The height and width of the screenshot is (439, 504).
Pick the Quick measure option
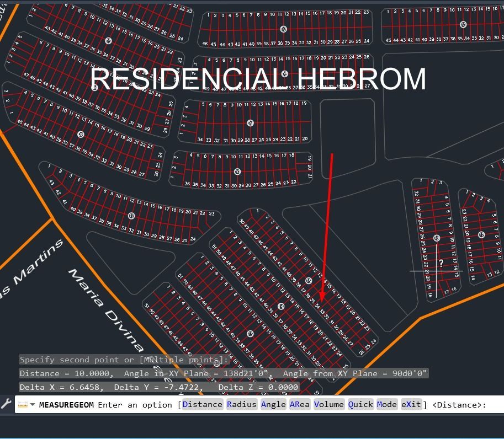point(360,404)
